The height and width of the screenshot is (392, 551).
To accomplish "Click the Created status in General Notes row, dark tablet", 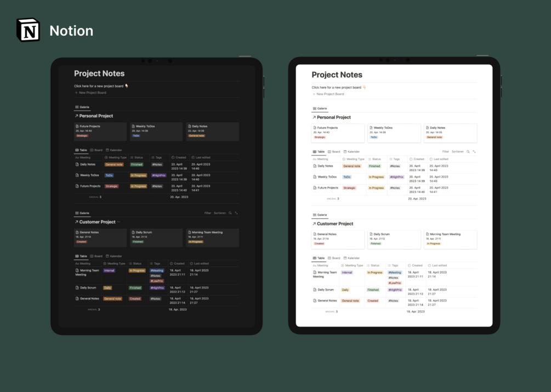I will tap(135, 299).
